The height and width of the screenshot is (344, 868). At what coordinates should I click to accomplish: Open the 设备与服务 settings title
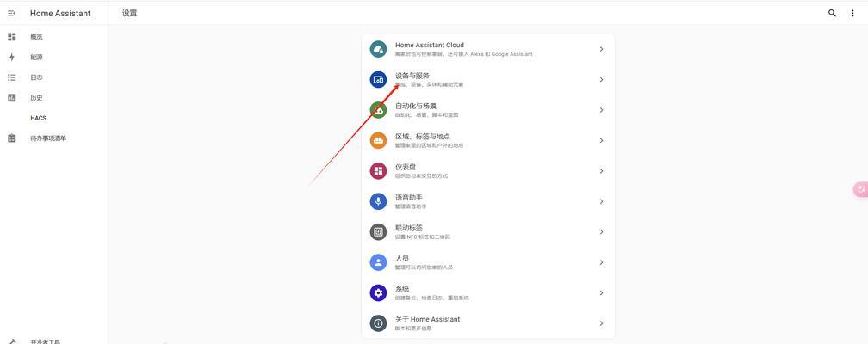[412, 75]
